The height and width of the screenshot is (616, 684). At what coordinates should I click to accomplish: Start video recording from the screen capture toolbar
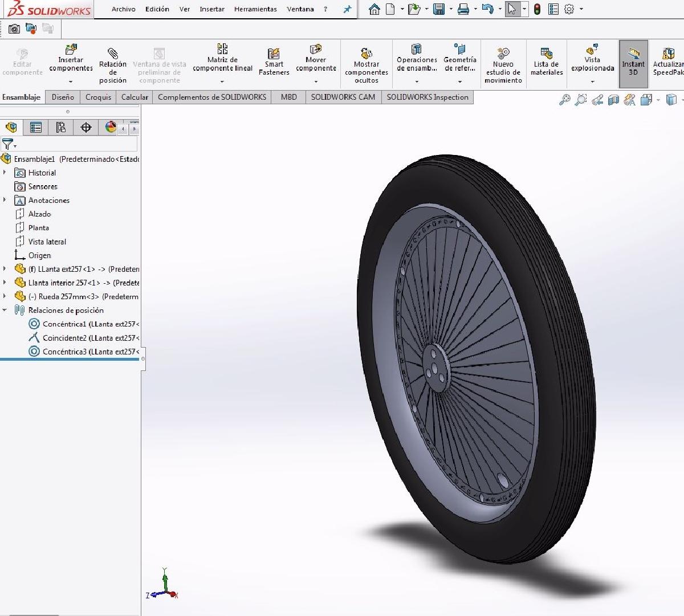(x=31, y=28)
